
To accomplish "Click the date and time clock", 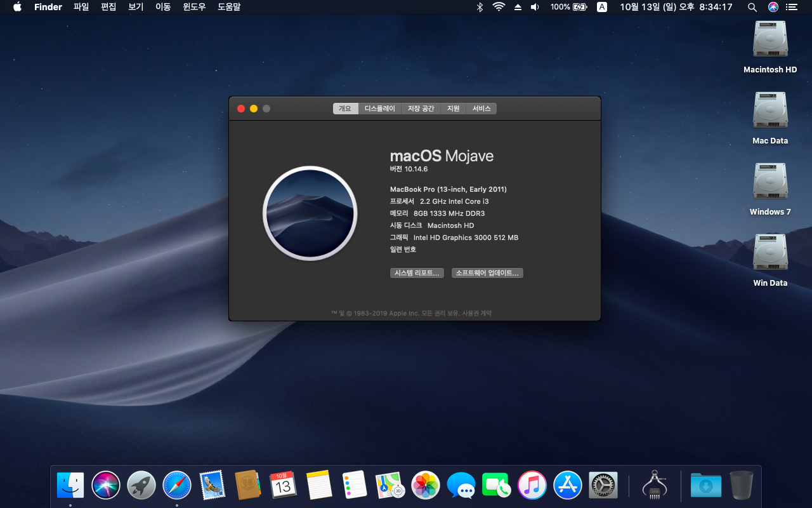I will (x=676, y=7).
